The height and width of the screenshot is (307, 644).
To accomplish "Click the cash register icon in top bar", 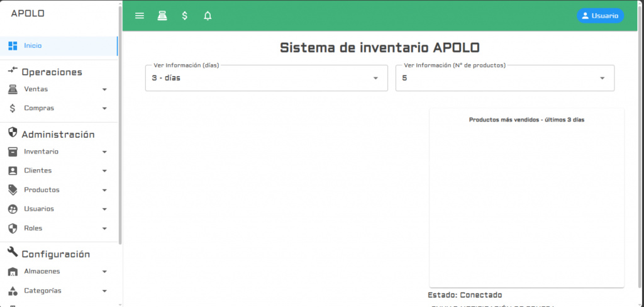I will click(x=162, y=16).
